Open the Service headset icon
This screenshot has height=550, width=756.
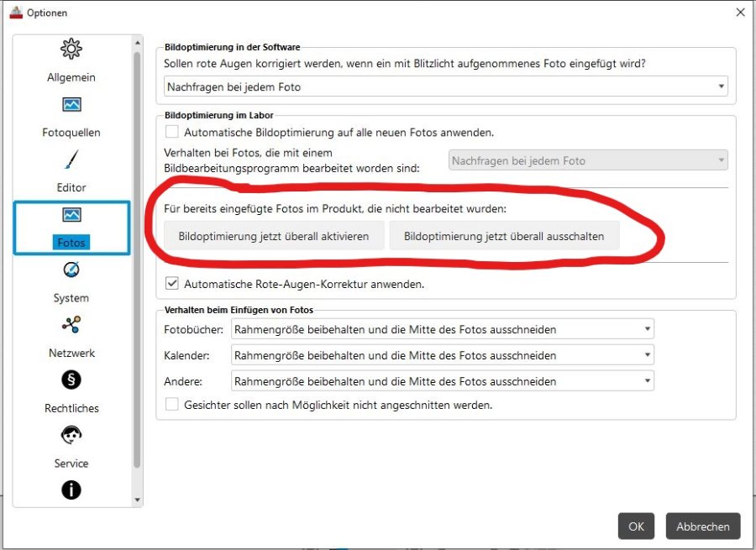pyautogui.click(x=71, y=435)
